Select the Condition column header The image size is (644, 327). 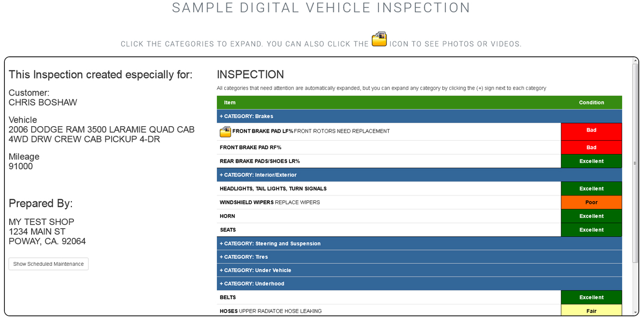pos(591,103)
